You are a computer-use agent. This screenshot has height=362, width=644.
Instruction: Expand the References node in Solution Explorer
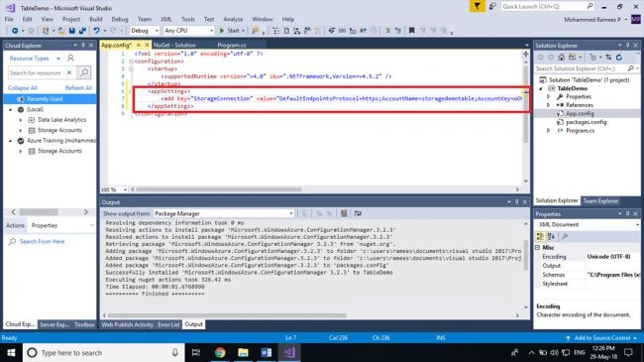[x=548, y=105]
